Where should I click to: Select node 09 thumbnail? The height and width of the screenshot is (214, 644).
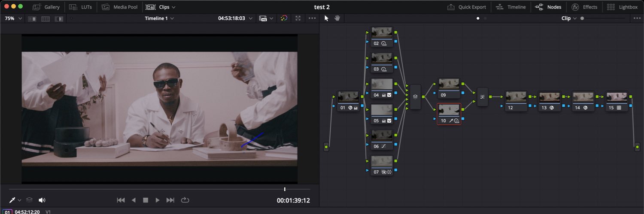click(449, 84)
